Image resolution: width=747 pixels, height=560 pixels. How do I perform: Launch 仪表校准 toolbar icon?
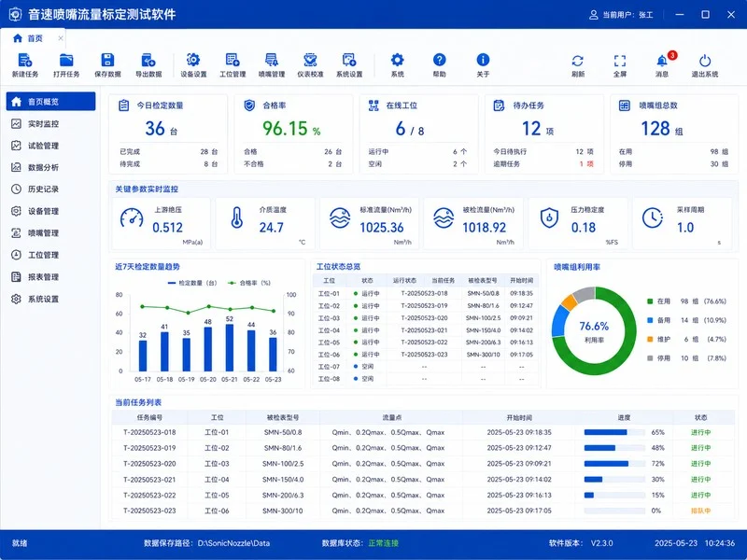click(x=310, y=60)
